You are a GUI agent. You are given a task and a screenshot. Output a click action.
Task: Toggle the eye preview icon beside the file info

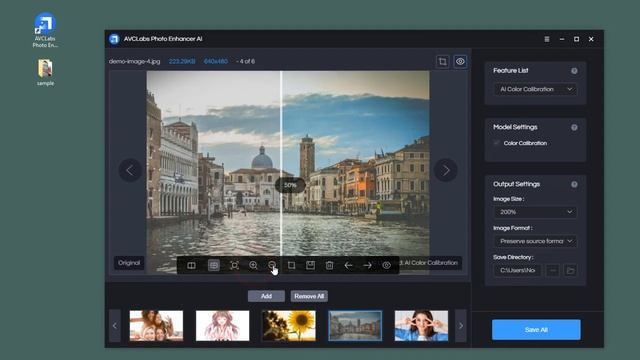[x=460, y=62]
